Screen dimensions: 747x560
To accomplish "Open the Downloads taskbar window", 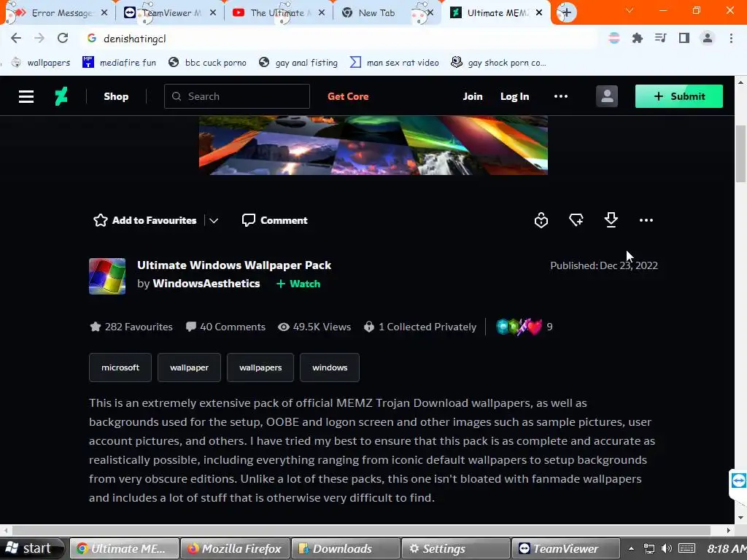I will 345,548.
